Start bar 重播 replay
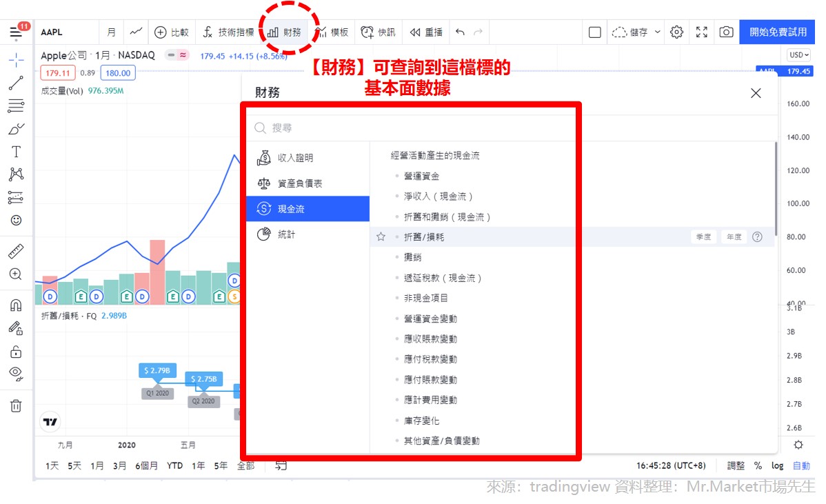The image size is (826, 504). [426, 32]
